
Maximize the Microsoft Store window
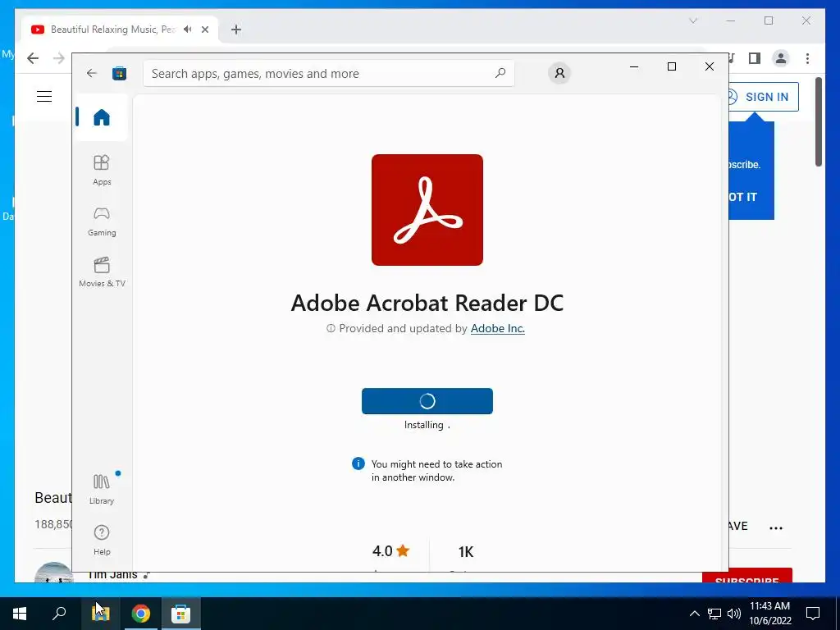[672, 66]
